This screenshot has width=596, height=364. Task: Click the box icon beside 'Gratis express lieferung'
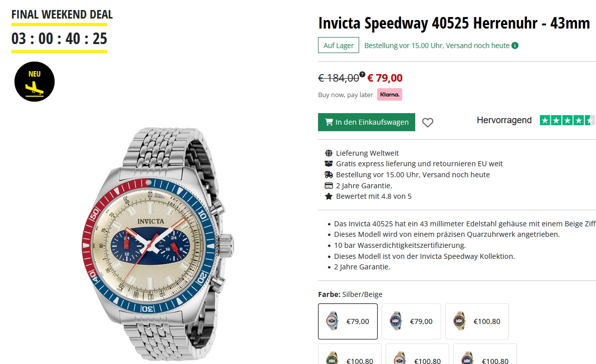(x=329, y=164)
